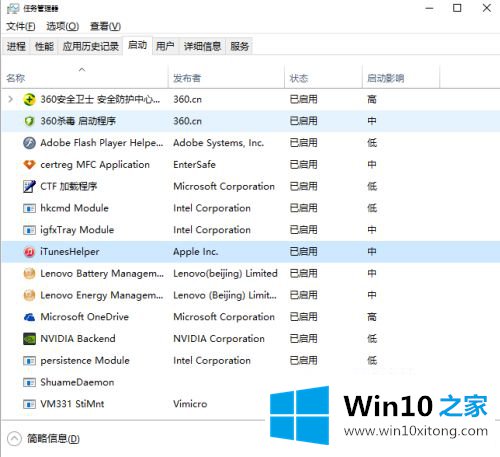Click the Task Manager title bar icon

(13, 8)
